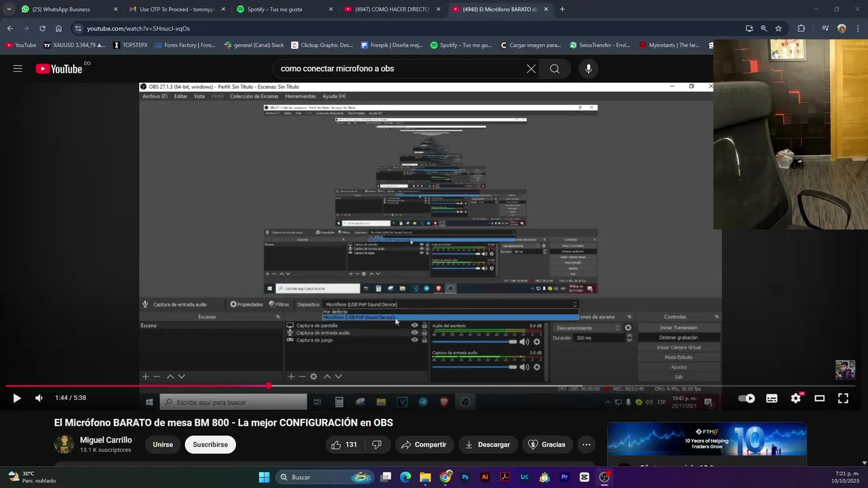Open Photoshop from the taskbar

[x=465, y=477]
